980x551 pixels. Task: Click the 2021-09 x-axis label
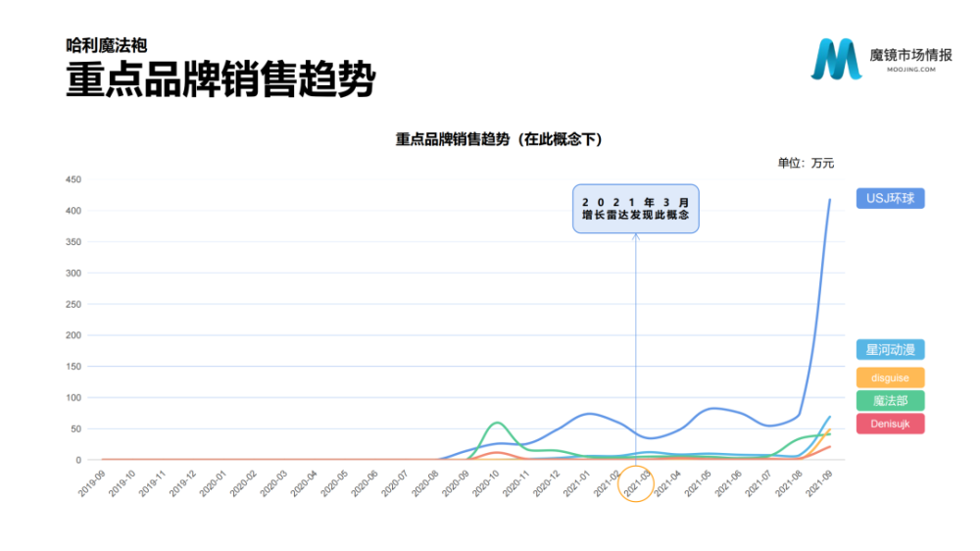pyautogui.click(x=819, y=483)
